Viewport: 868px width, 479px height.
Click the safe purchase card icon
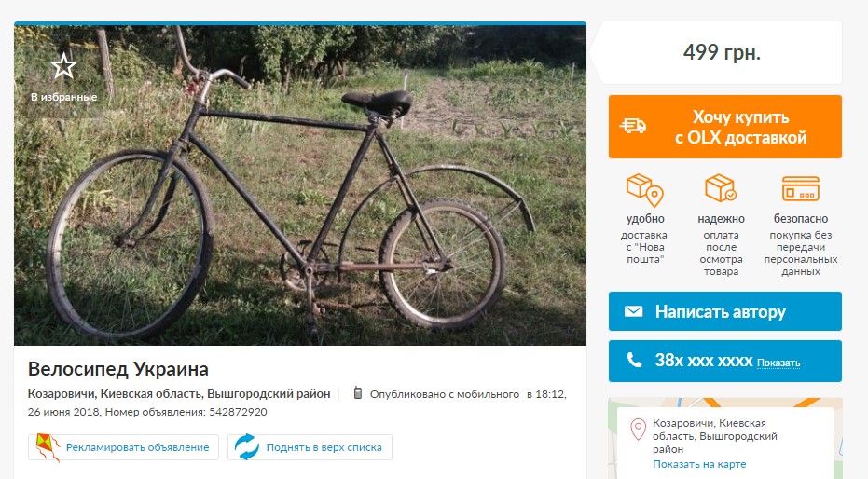point(800,188)
